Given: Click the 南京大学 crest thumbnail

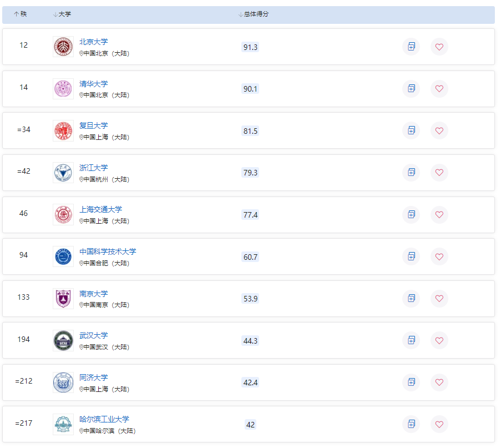Looking at the screenshot, I should 63,298.
